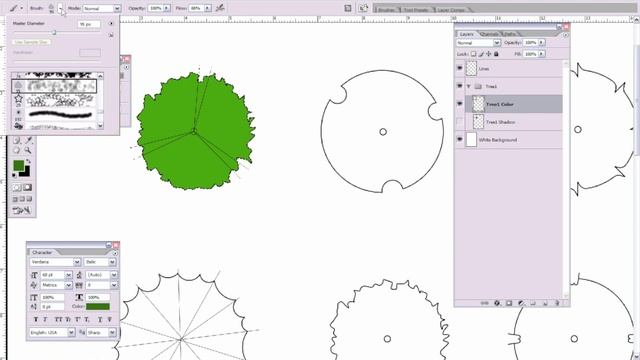The width and height of the screenshot is (640, 360).
Task: Switch to Full screen mode with menu bar
Action: [x=22, y=199]
